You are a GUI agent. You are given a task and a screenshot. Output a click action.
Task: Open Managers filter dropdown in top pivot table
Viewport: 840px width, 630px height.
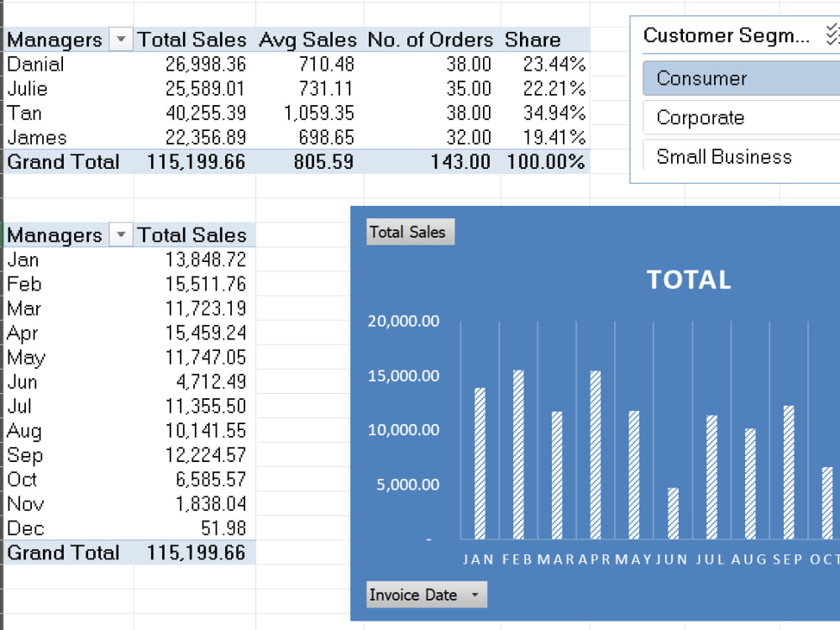121,39
